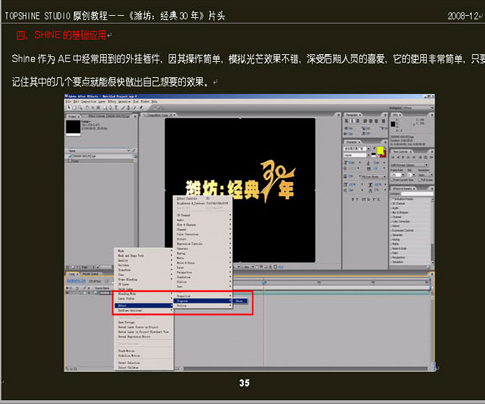
Task: Choose Mask entry at top of context menu
Action: click(x=144, y=251)
